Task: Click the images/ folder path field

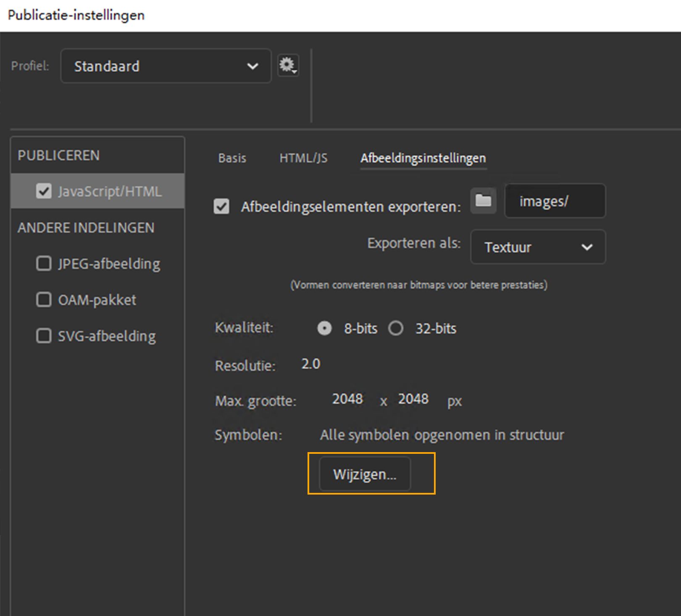Action: (x=555, y=201)
